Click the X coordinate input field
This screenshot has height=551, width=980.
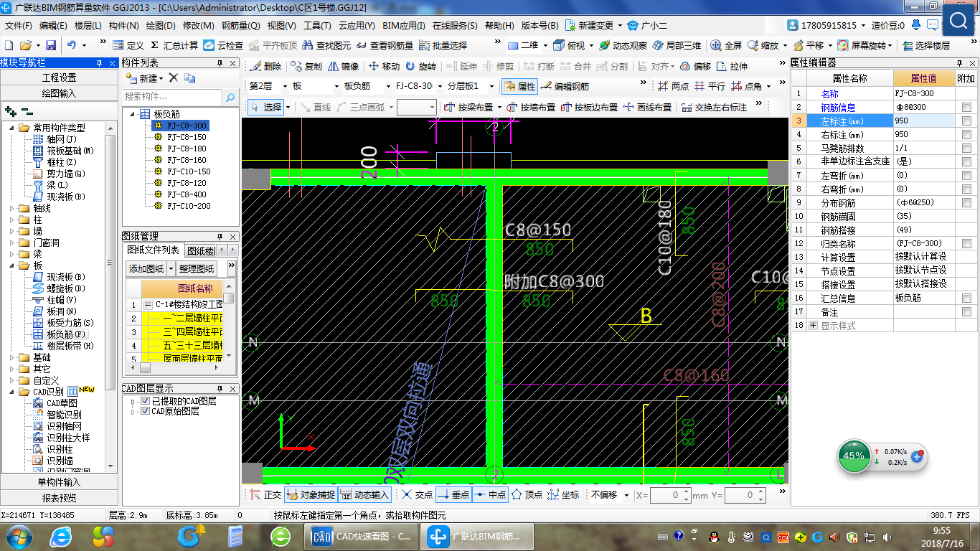tap(670, 495)
